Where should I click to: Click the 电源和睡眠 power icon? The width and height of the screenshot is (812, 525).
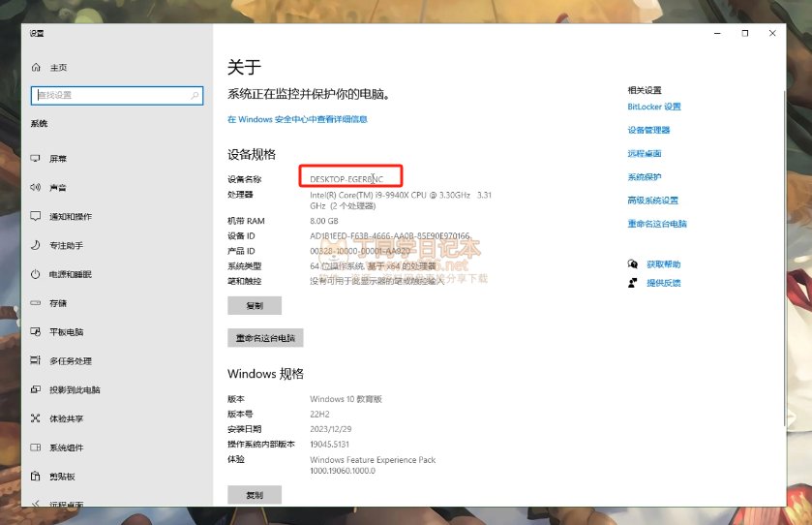tap(35, 274)
